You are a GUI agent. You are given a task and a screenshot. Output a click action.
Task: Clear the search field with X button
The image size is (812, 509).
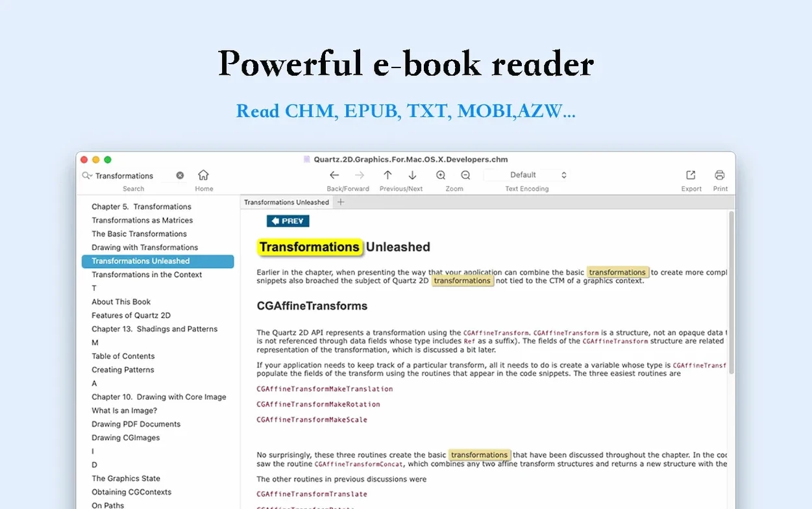click(180, 175)
